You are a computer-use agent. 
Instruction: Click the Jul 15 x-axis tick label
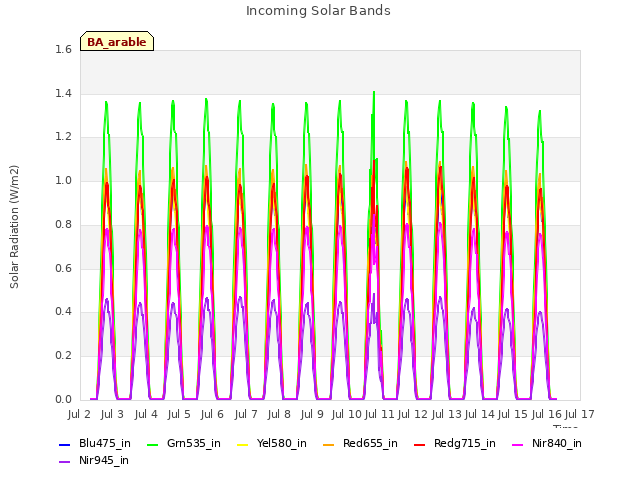point(513,414)
